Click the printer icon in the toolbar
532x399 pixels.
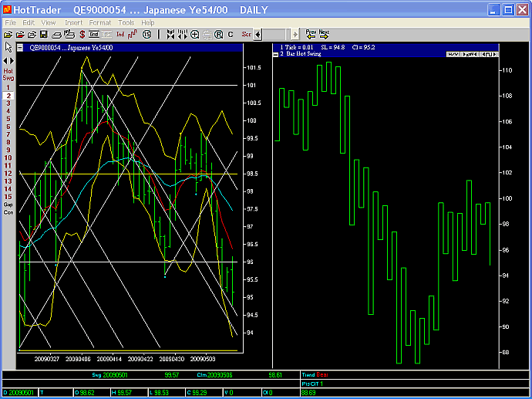click(x=69, y=34)
